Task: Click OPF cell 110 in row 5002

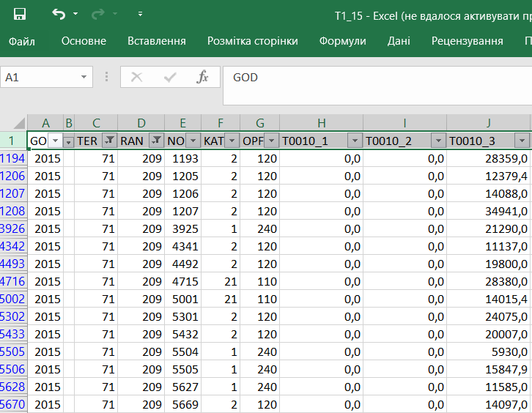Action: pos(260,299)
